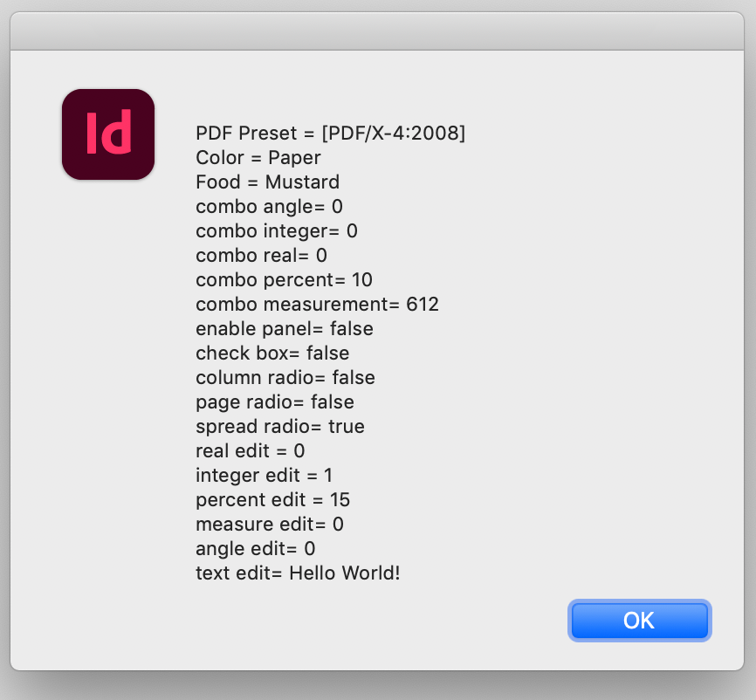This screenshot has height=700, width=756.
Task: Click the 'Color = Paper' text line
Action: tap(258, 158)
